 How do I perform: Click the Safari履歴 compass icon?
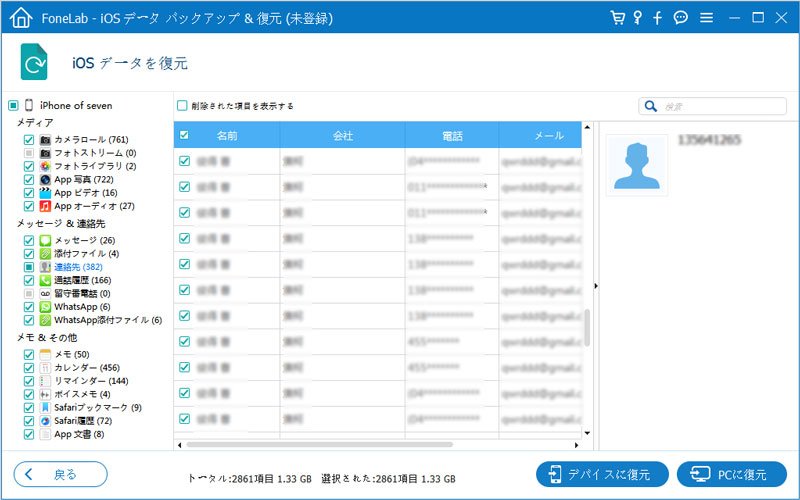click(45, 420)
